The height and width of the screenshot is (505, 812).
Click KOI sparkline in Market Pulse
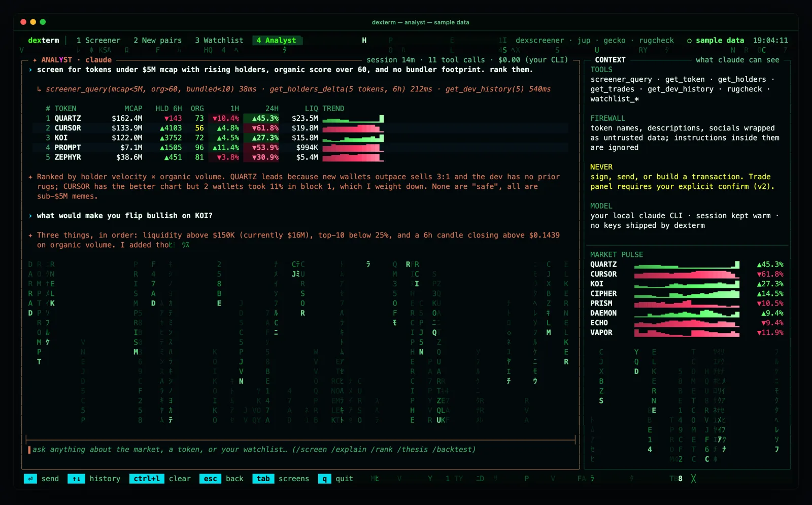687,284
